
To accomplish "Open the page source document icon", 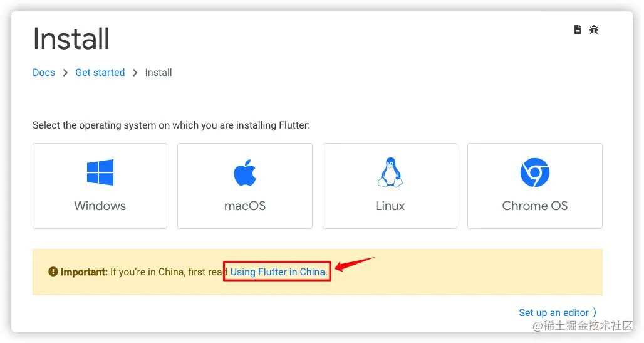I will [578, 29].
